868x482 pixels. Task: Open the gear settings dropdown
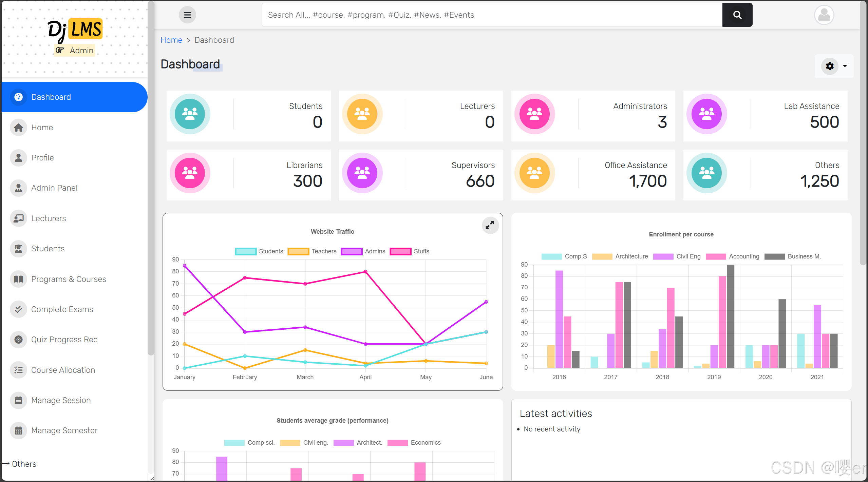point(830,66)
